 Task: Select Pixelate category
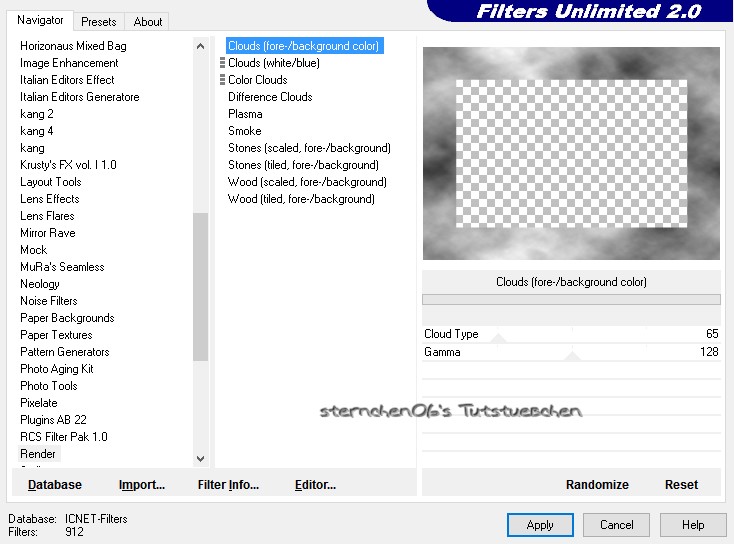click(38, 403)
